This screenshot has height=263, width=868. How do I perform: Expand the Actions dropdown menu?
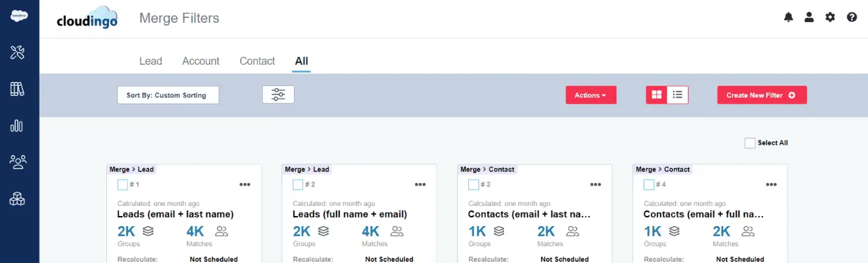(591, 95)
